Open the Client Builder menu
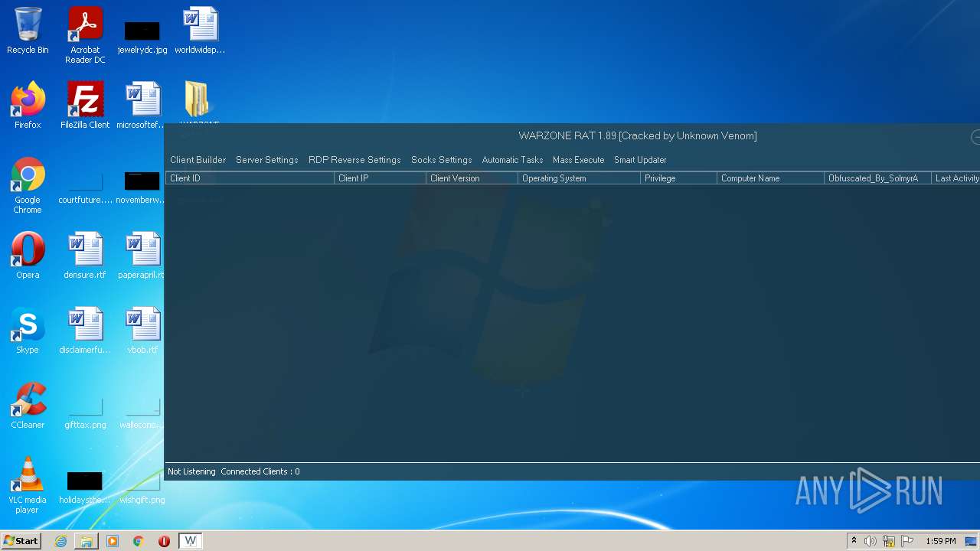Image resolution: width=980 pixels, height=551 pixels. [198, 160]
